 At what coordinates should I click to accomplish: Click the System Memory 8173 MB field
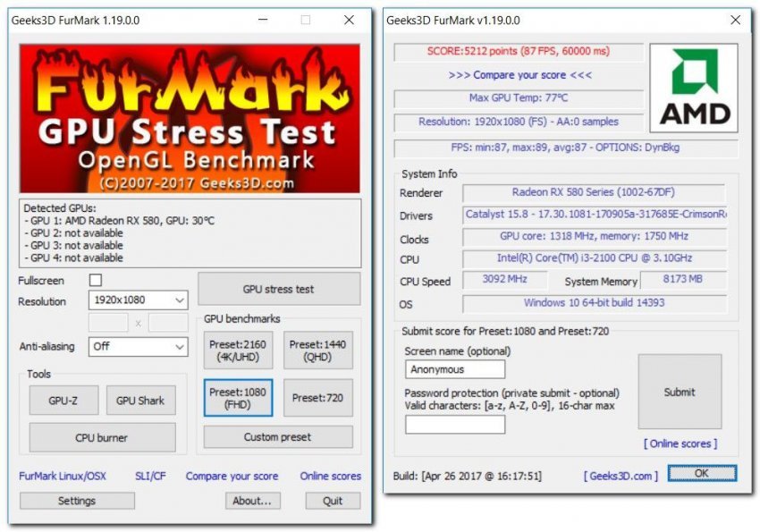tap(683, 280)
